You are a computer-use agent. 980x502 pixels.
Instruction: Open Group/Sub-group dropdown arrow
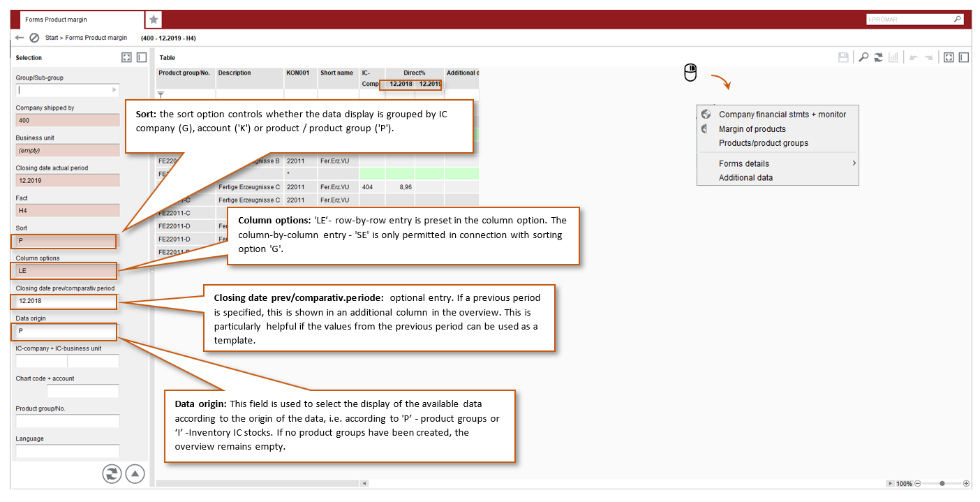tap(114, 90)
